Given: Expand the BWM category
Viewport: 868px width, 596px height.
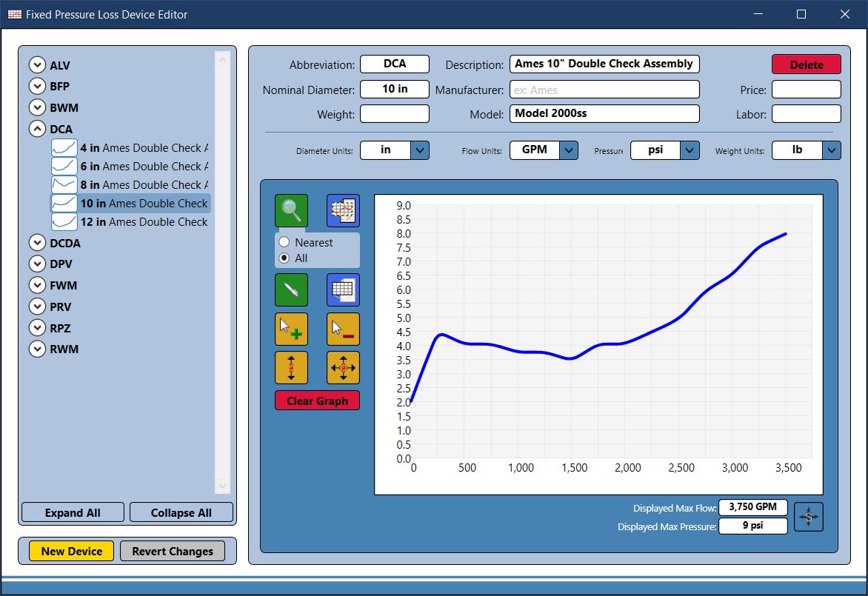Looking at the screenshot, I should point(37,107).
